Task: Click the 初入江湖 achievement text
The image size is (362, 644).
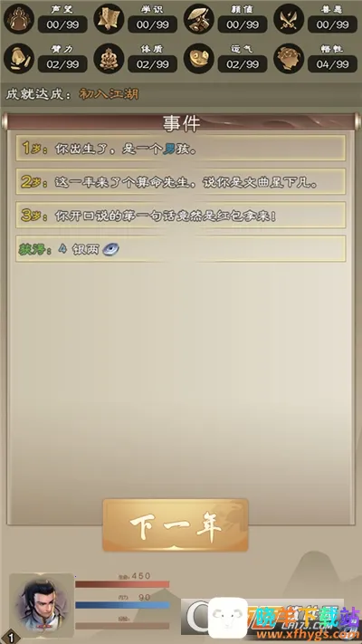Action: 109,94
